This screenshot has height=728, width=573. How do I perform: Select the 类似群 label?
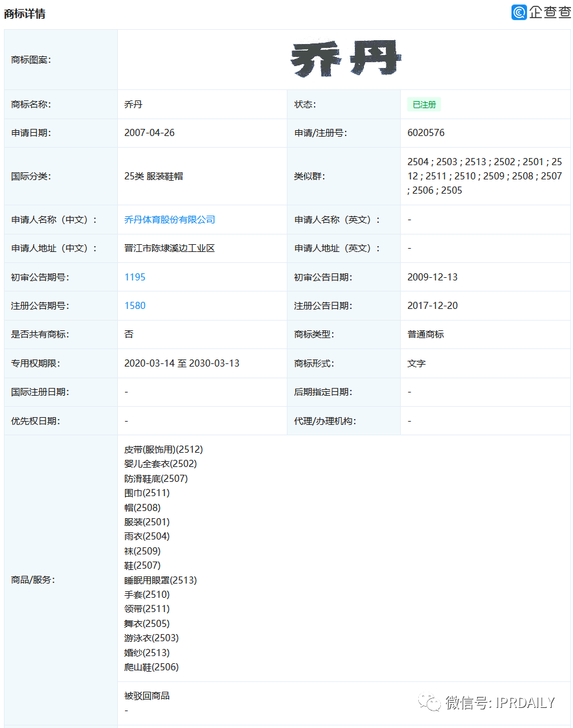pyautogui.click(x=309, y=176)
